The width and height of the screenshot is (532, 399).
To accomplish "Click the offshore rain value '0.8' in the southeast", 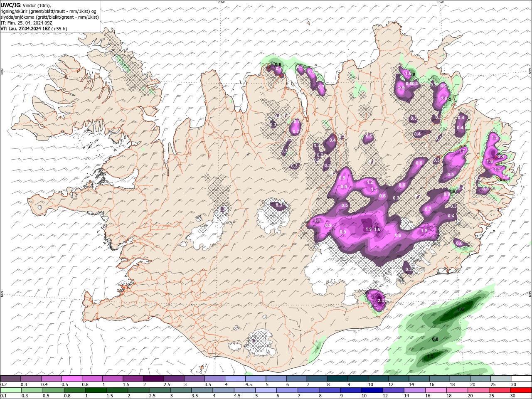I will click(x=435, y=340).
